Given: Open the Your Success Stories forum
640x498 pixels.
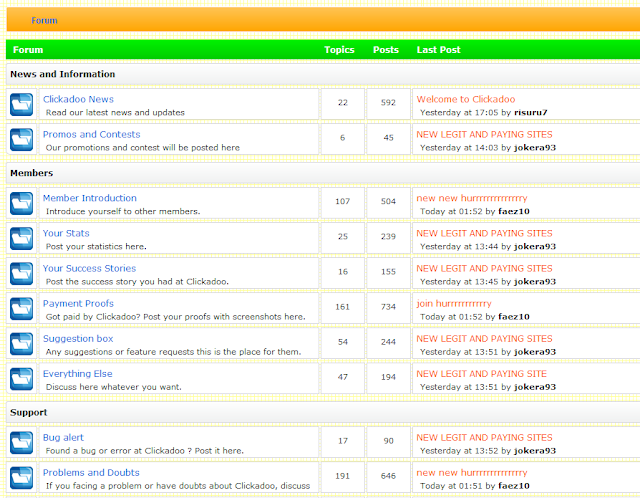Looking at the screenshot, I should coord(89,268).
